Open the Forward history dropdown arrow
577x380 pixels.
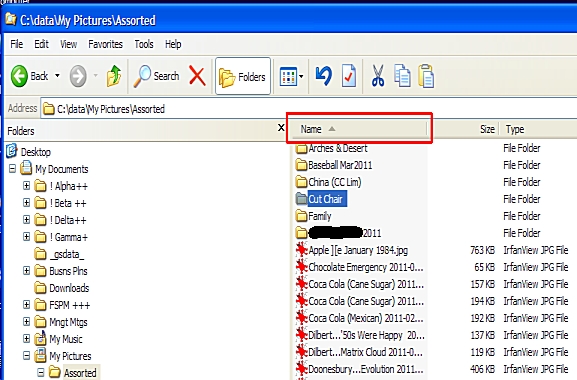point(96,76)
